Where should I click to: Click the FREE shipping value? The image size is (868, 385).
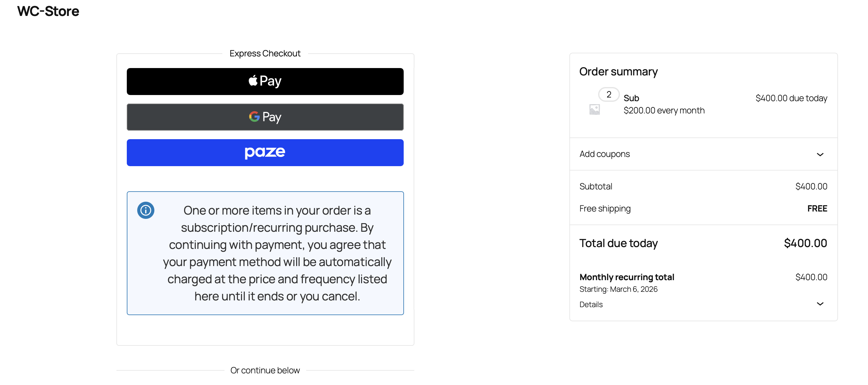coord(817,209)
